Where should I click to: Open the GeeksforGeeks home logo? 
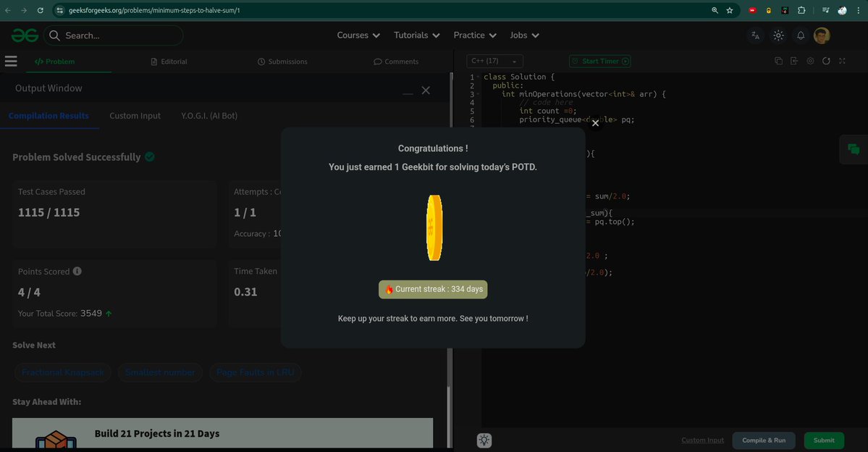25,35
